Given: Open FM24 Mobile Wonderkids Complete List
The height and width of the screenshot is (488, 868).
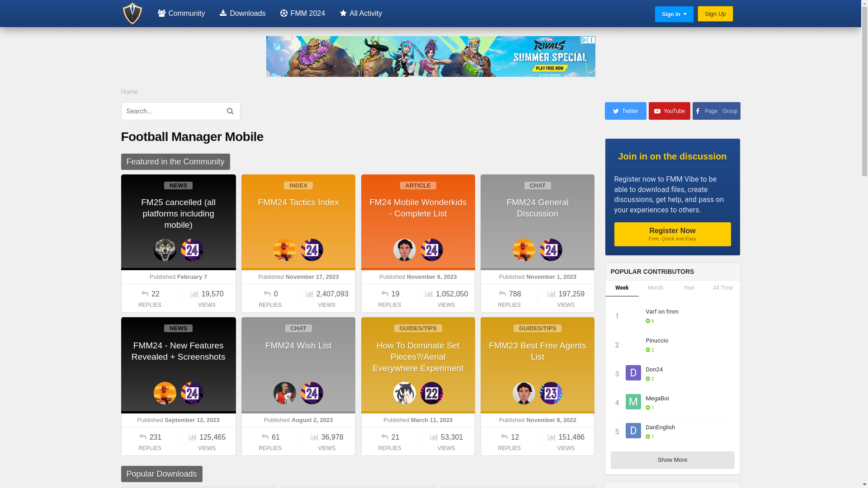Looking at the screenshot, I should [x=418, y=208].
